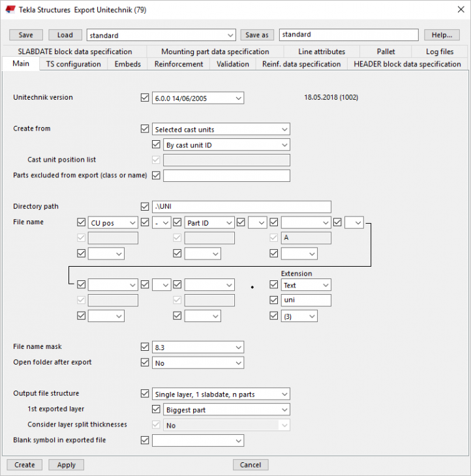Toggle the Unitechnik version checkbox
The width and height of the screenshot is (471, 476).
click(x=145, y=98)
